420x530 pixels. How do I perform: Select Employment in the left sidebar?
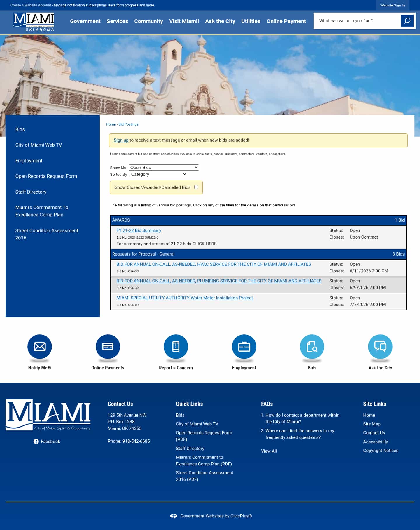click(x=29, y=161)
